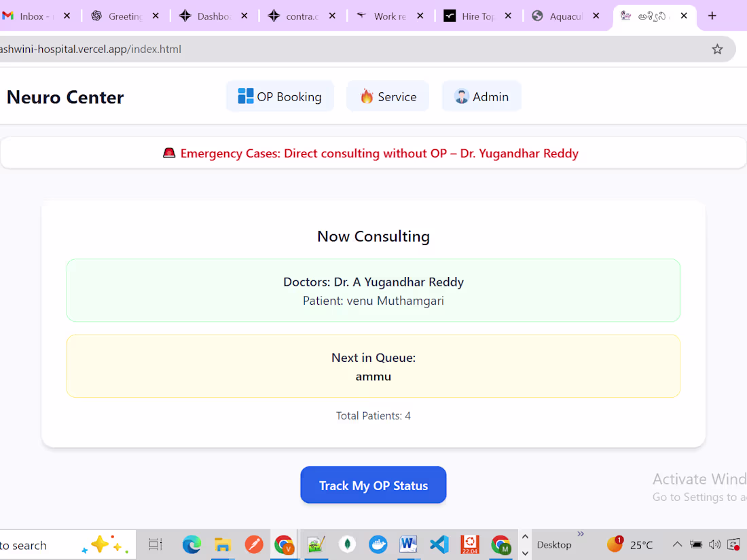Open MongoDB Compass from the taskbar
Image resolution: width=747 pixels, height=560 pixels.
pyautogui.click(x=347, y=544)
